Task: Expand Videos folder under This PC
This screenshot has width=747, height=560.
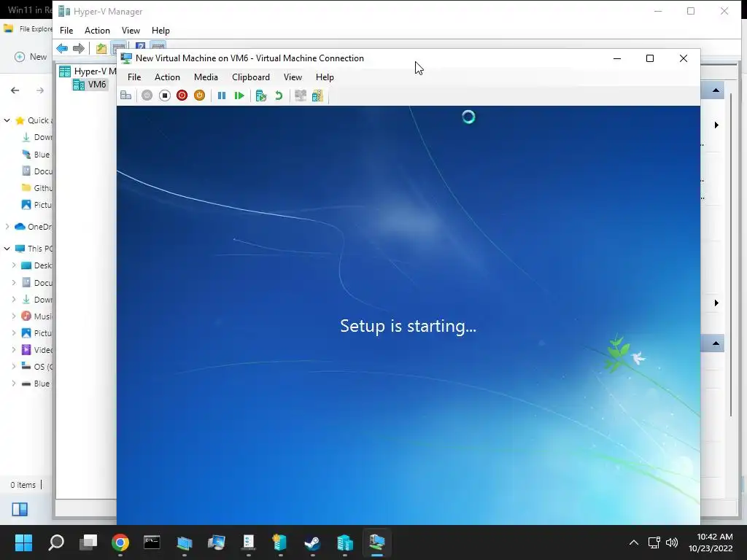Action: tap(14, 350)
